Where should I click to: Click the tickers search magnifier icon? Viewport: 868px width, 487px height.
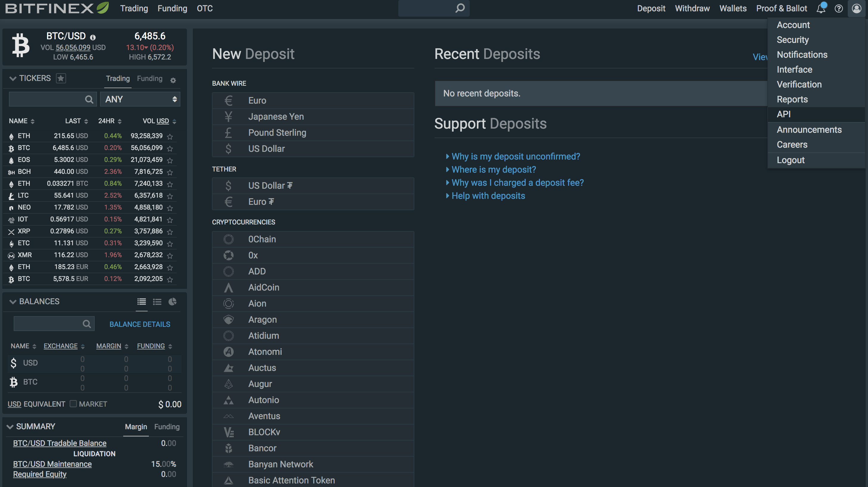(x=89, y=99)
